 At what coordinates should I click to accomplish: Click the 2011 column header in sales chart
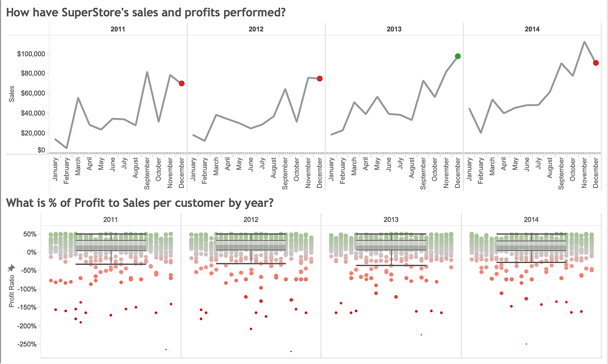(x=118, y=29)
